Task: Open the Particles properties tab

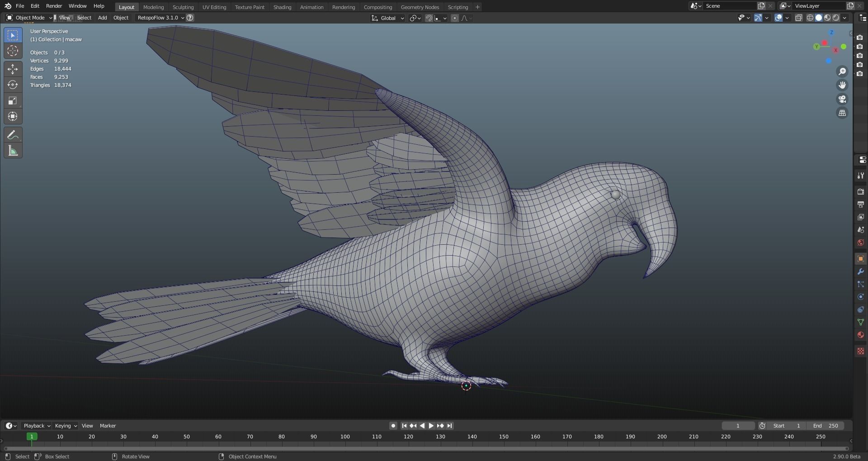Action: pos(861,284)
